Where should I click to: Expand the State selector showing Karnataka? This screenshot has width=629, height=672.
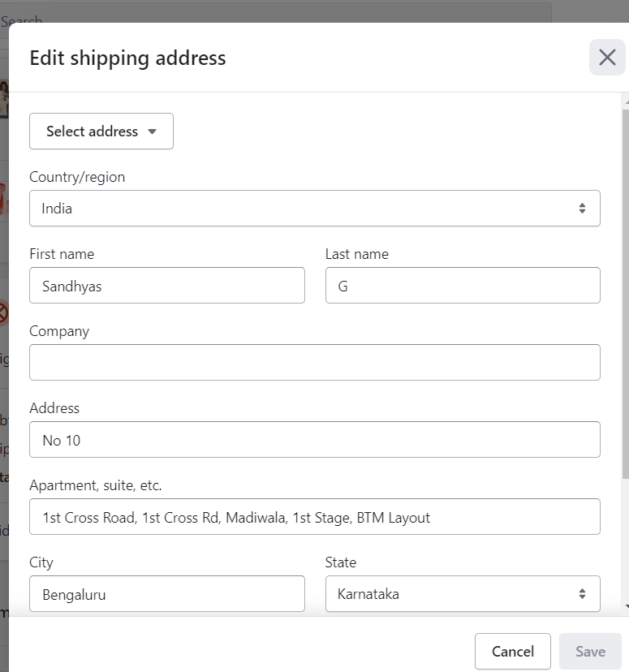[462, 594]
